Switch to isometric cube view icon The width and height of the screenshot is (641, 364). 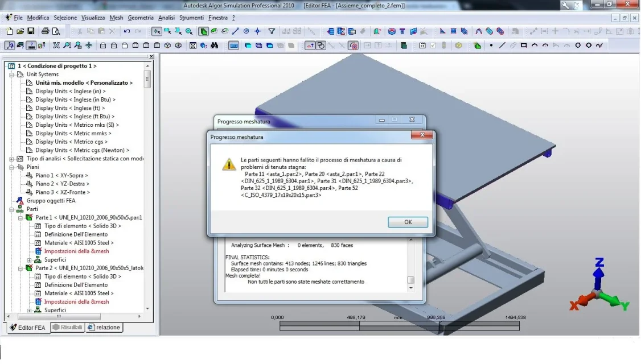pyautogui.click(x=167, y=45)
